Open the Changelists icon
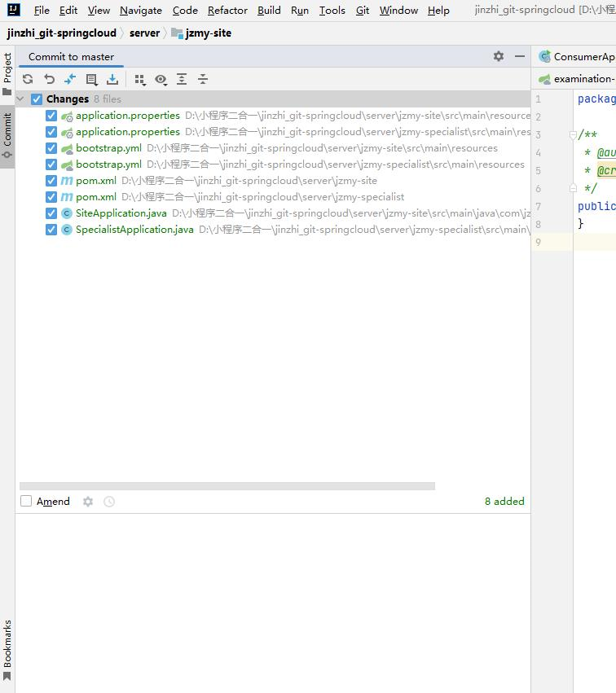Screen dimensions: 616x693 pos(91,79)
